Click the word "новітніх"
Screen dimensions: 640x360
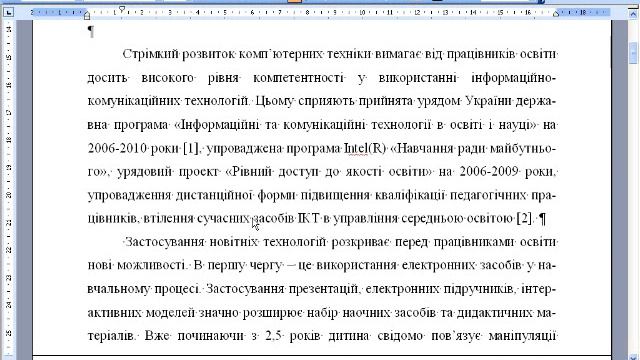[233, 242]
